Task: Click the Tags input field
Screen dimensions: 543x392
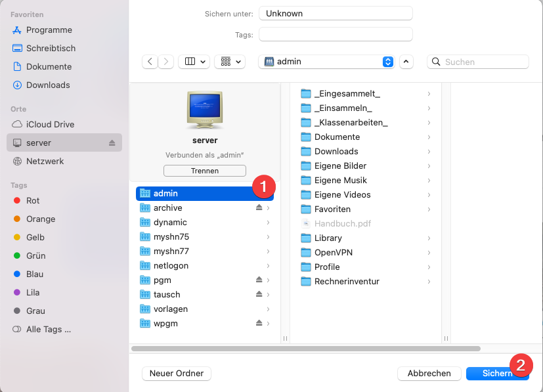Action: (336, 35)
